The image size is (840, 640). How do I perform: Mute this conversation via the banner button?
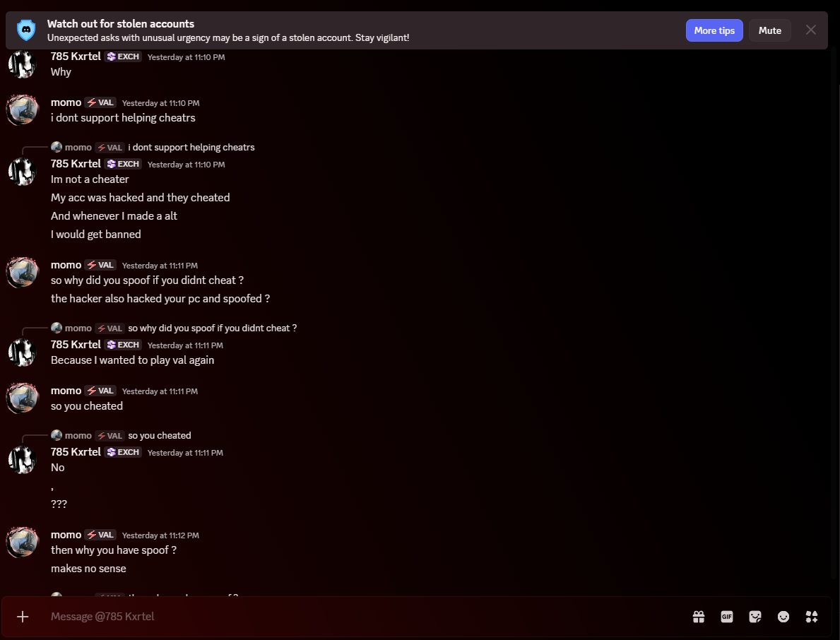click(769, 30)
